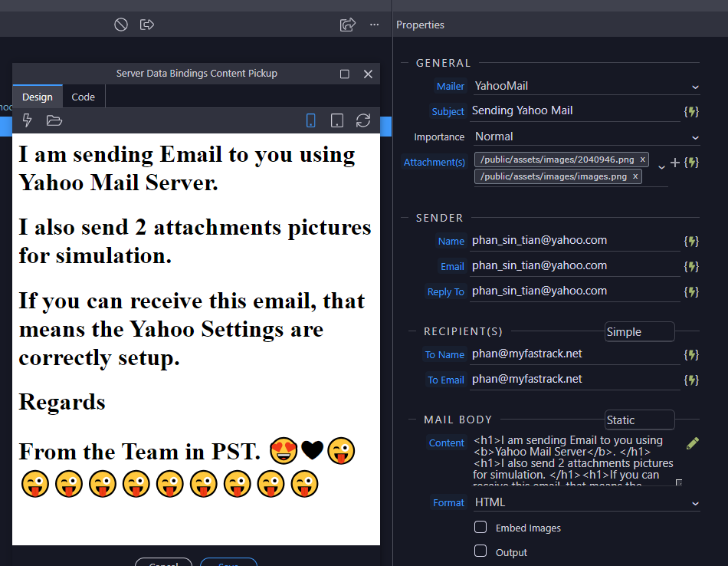Switch to tablet preview icon
728x566 pixels.
tap(337, 121)
